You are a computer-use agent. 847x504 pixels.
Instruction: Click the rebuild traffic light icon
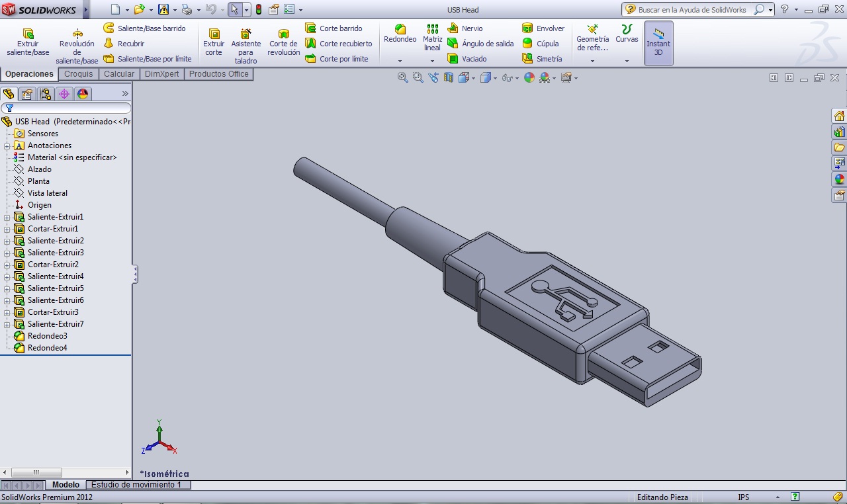click(x=258, y=10)
